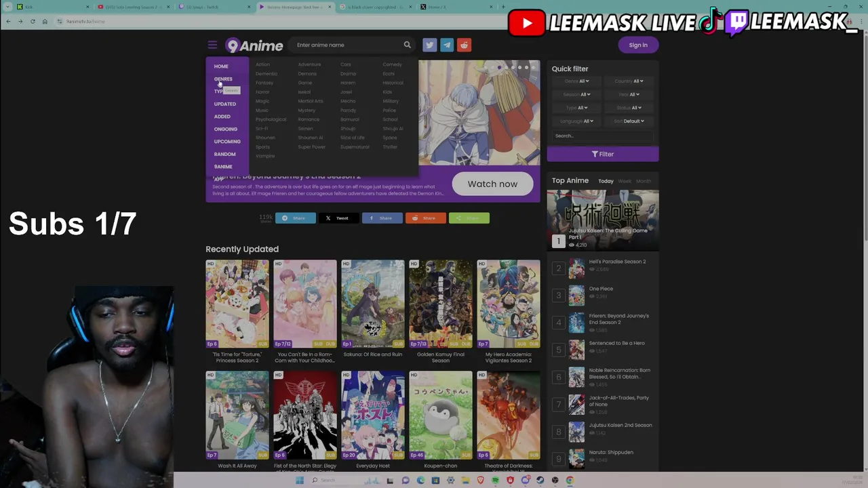
Task: Open Spotify from the taskbar
Action: [495, 481]
